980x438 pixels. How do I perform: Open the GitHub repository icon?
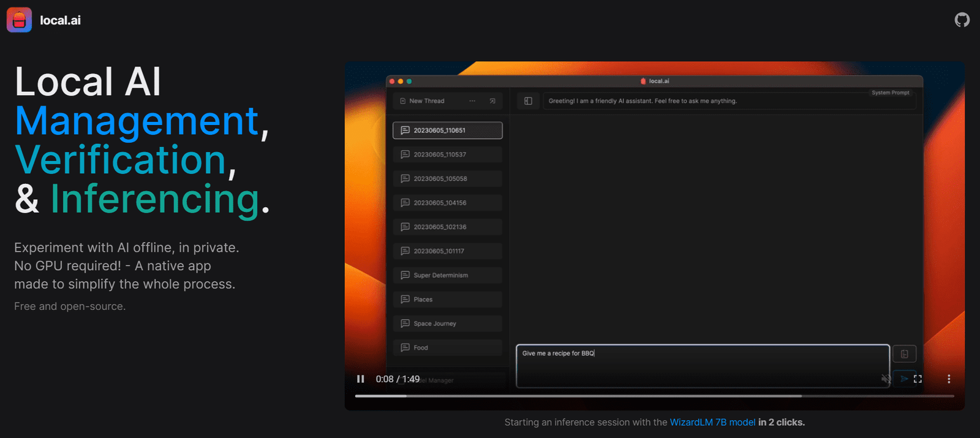[x=962, y=20]
